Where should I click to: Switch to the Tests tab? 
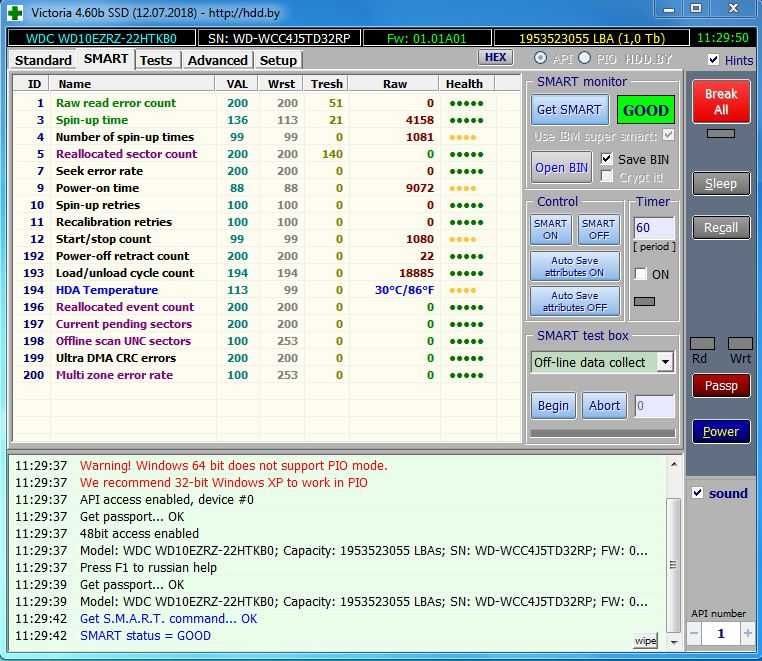coord(155,60)
